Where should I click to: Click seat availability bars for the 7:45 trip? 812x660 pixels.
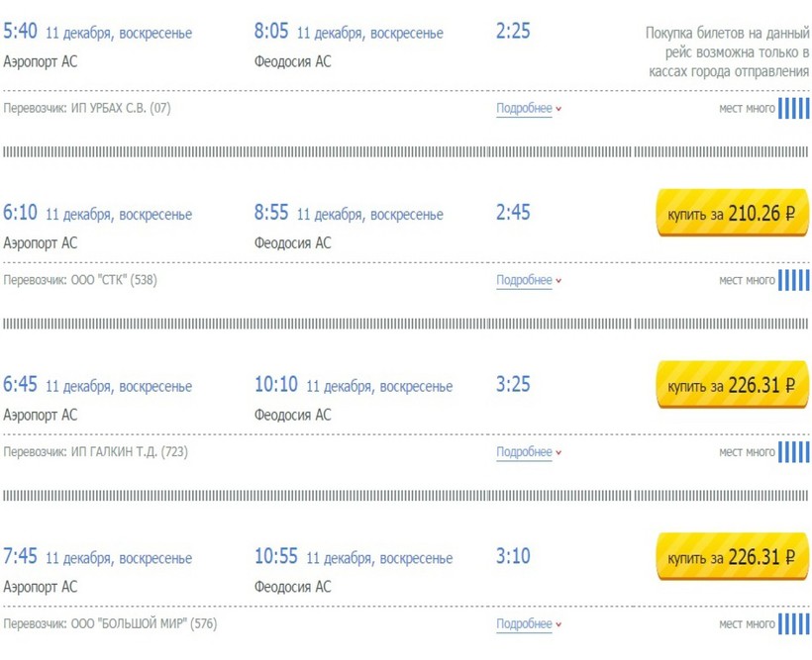793,623
